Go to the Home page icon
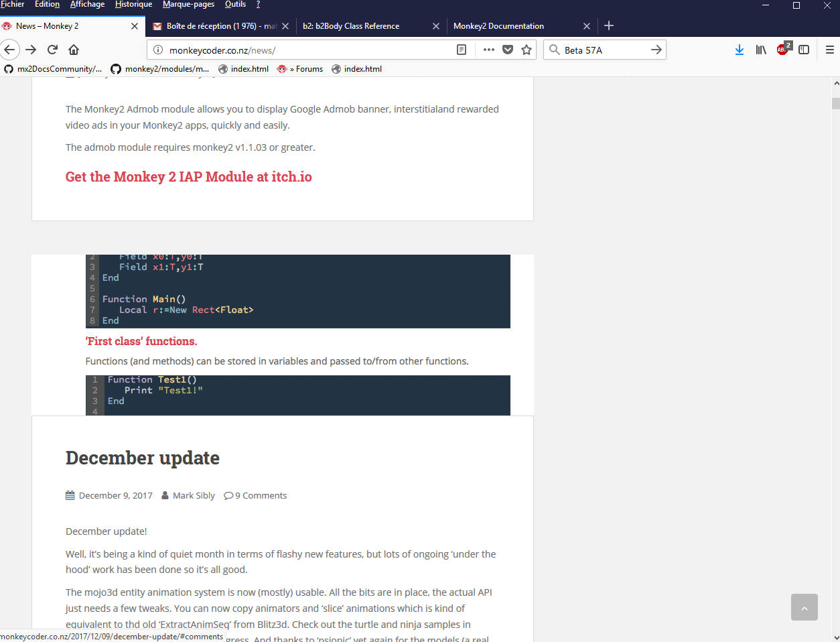 [x=74, y=50]
